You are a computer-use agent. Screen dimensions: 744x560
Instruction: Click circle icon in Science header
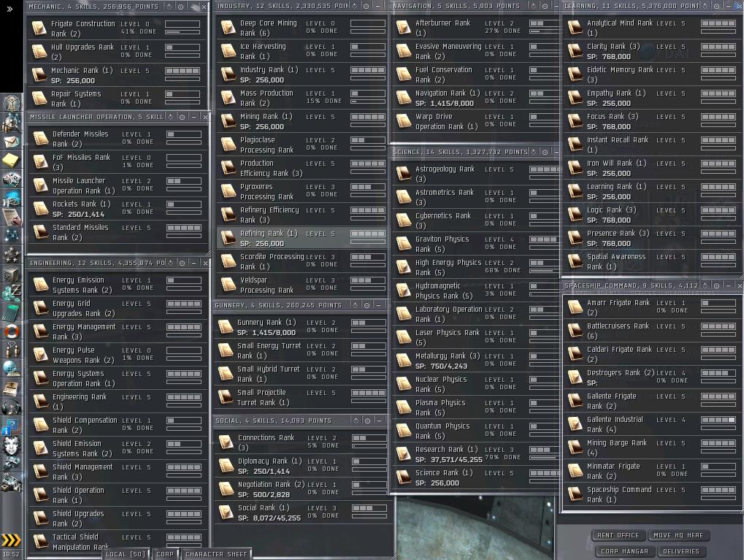(545, 152)
